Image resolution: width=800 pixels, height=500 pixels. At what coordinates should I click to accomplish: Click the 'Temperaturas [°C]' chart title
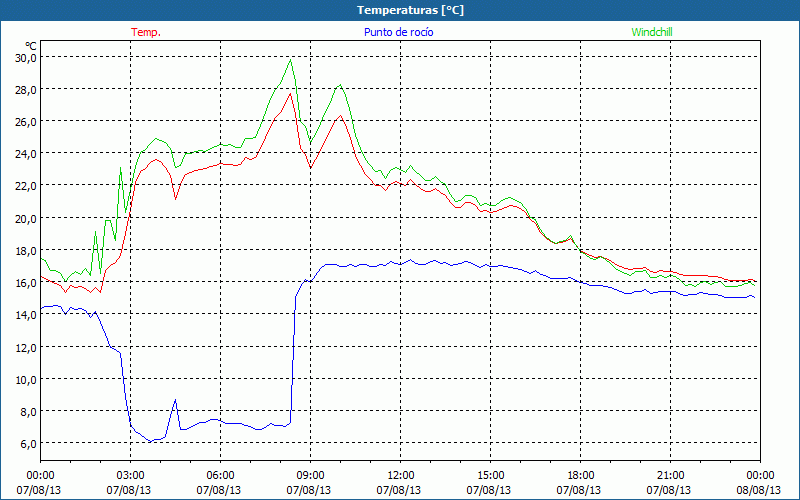410,10
